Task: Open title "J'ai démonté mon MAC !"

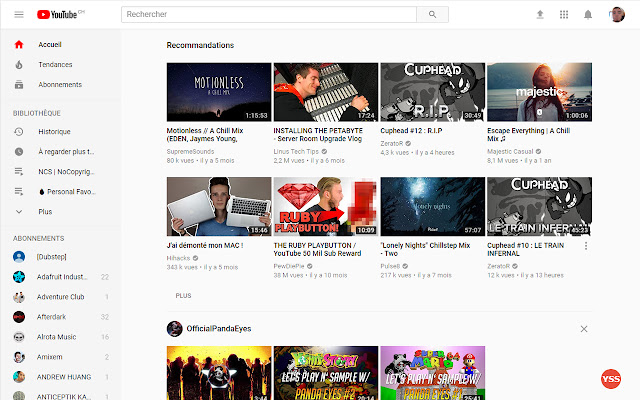Action: tap(205, 245)
